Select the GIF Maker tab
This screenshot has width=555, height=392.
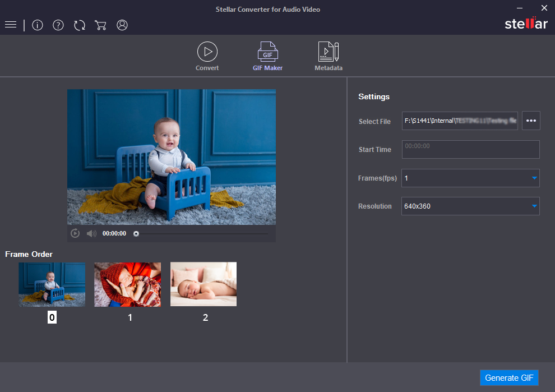(267, 56)
